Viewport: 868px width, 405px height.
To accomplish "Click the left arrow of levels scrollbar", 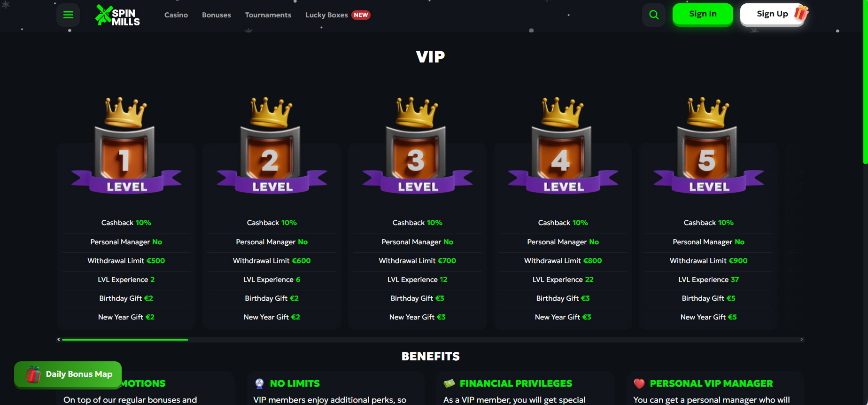I will coord(59,339).
